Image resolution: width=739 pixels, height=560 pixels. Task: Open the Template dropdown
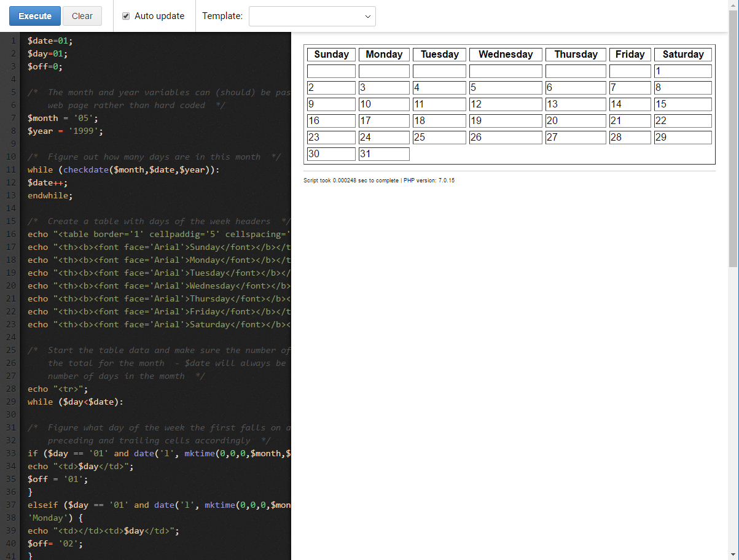(312, 17)
